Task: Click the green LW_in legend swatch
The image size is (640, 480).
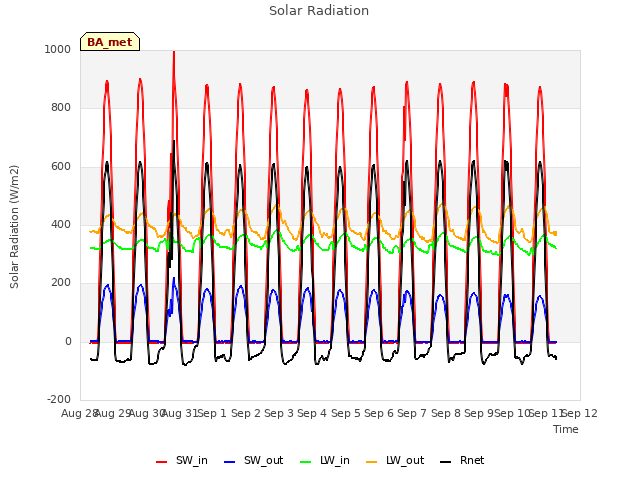Action: pyautogui.click(x=306, y=462)
